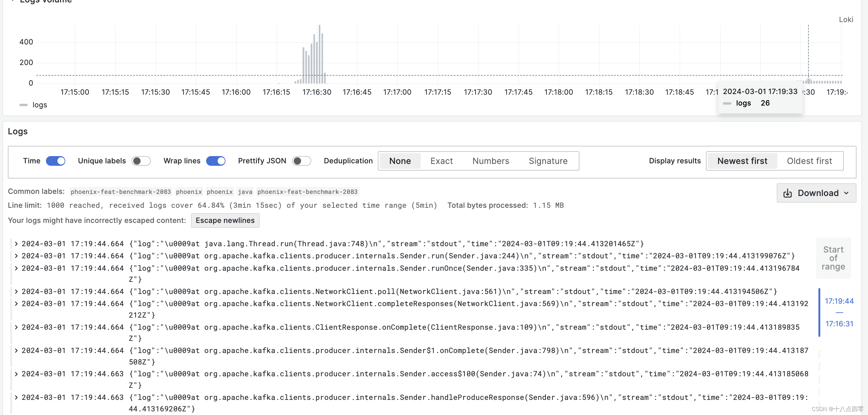Enable the Prettify JSON switch

tap(301, 161)
